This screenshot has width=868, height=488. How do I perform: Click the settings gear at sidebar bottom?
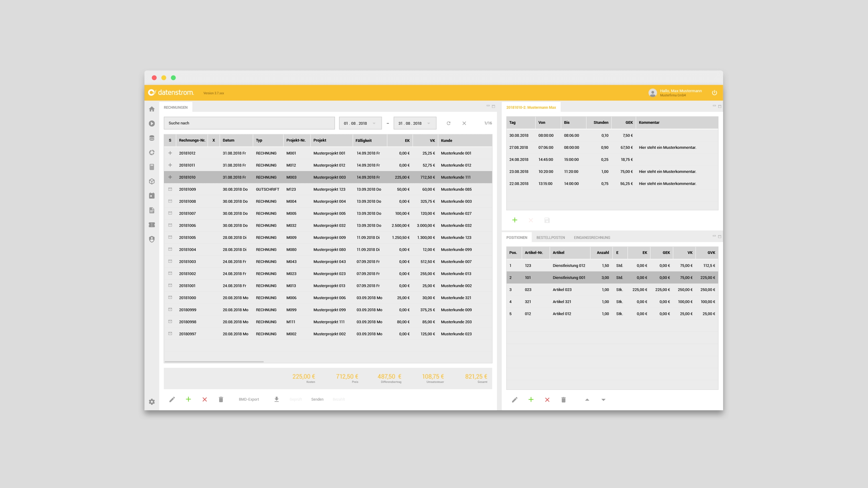152,402
